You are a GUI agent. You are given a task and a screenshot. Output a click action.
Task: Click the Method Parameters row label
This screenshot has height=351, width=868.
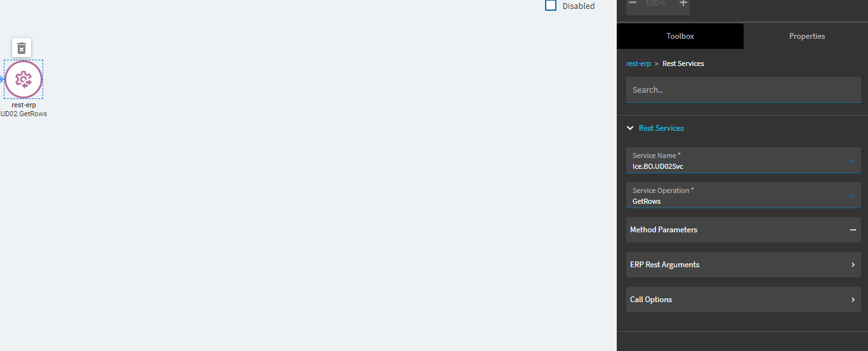(664, 230)
